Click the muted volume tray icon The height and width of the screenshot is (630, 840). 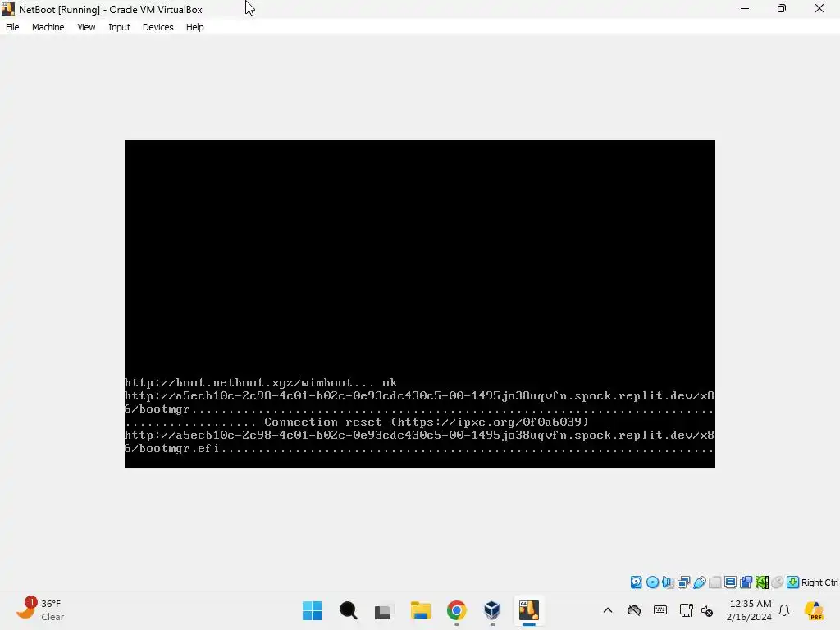pyautogui.click(x=707, y=610)
